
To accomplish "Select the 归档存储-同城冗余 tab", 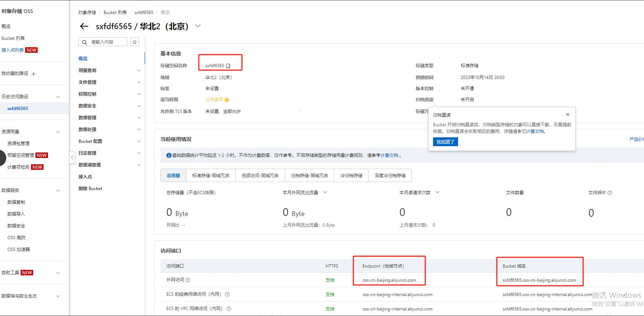I will click(309, 176).
